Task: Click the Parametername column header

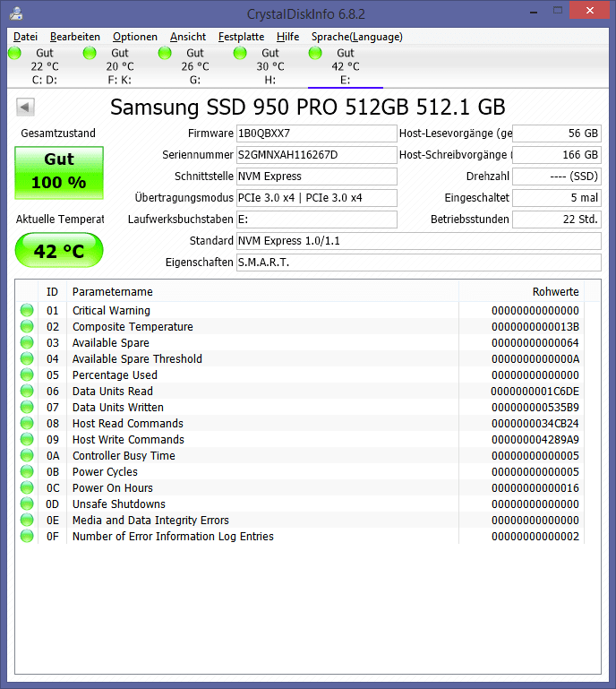Action: [x=262, y=292]
